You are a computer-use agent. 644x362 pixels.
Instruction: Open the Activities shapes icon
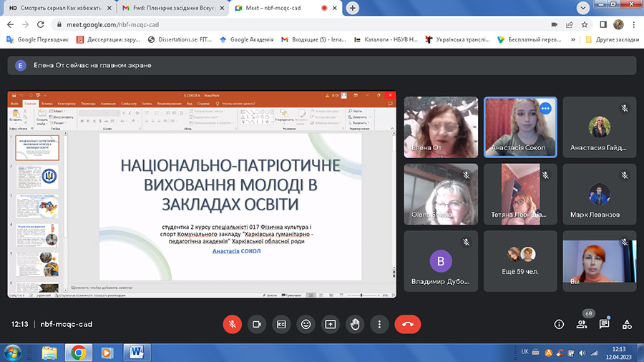pos(627,324)
